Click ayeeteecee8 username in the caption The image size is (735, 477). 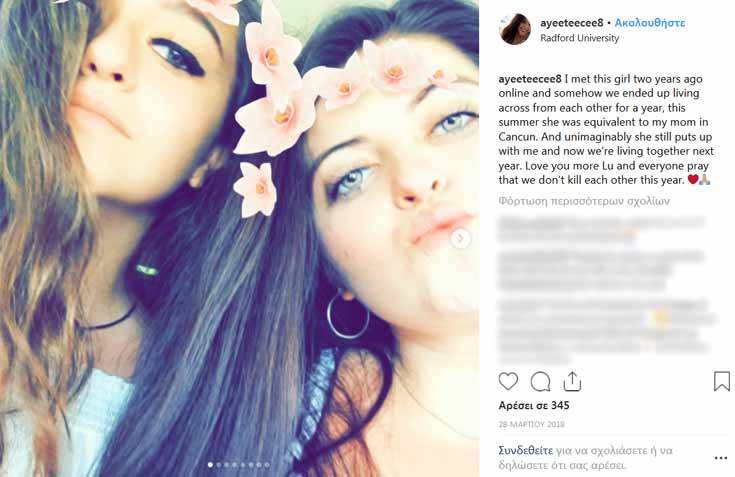[x=530, y=79]
